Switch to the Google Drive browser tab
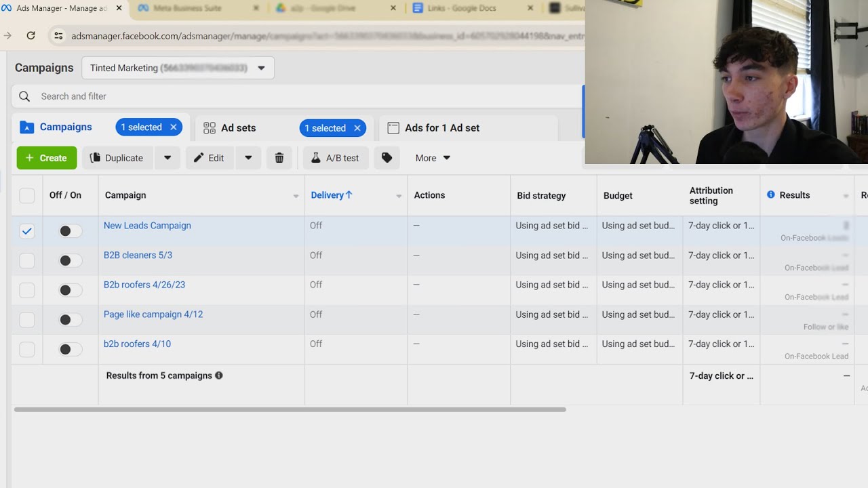This screenshot has width=868, height=488. (x=336, y=8)
